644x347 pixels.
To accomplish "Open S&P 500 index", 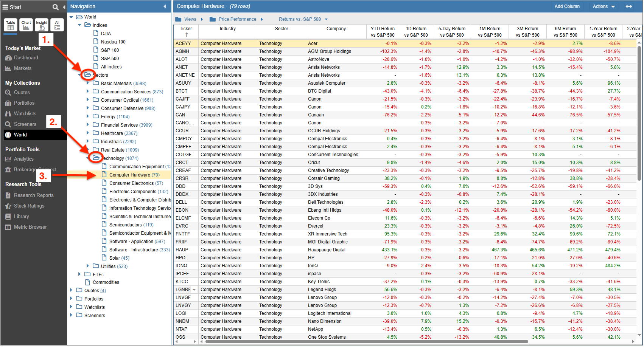I will point(110,59).
